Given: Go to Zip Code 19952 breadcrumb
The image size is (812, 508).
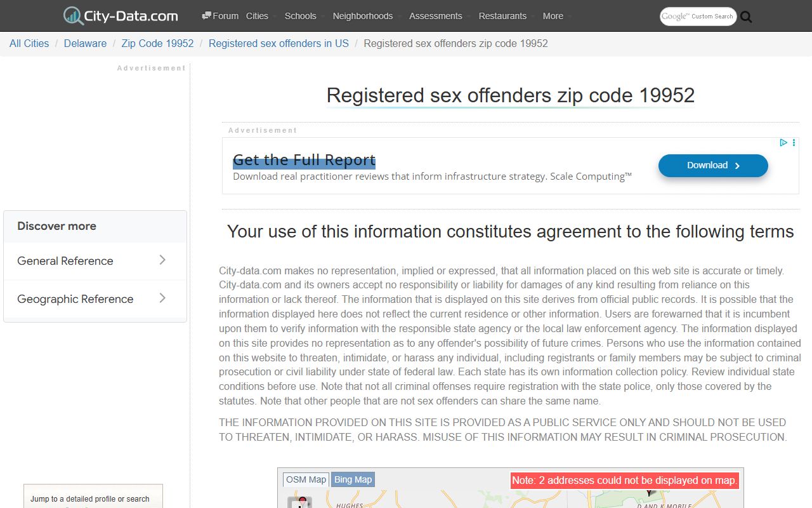Looking at the screenshot, I should (x=157, y=43).
